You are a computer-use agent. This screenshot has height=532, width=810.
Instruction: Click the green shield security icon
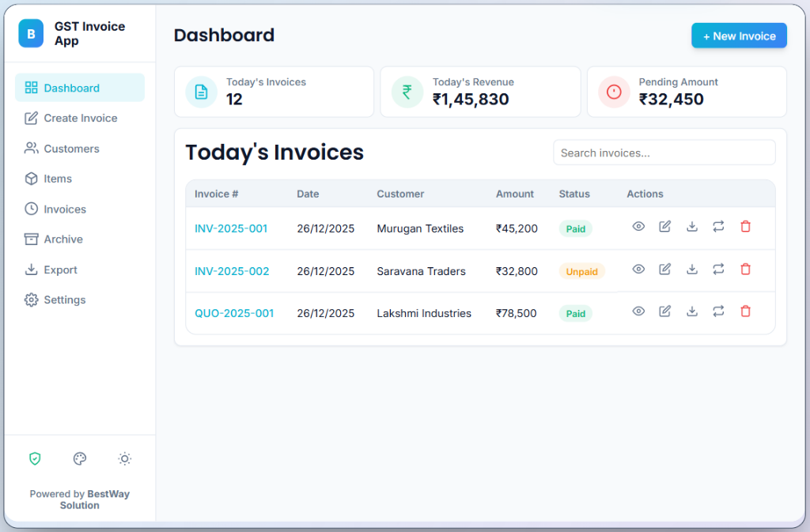click(x=35, y=458)
